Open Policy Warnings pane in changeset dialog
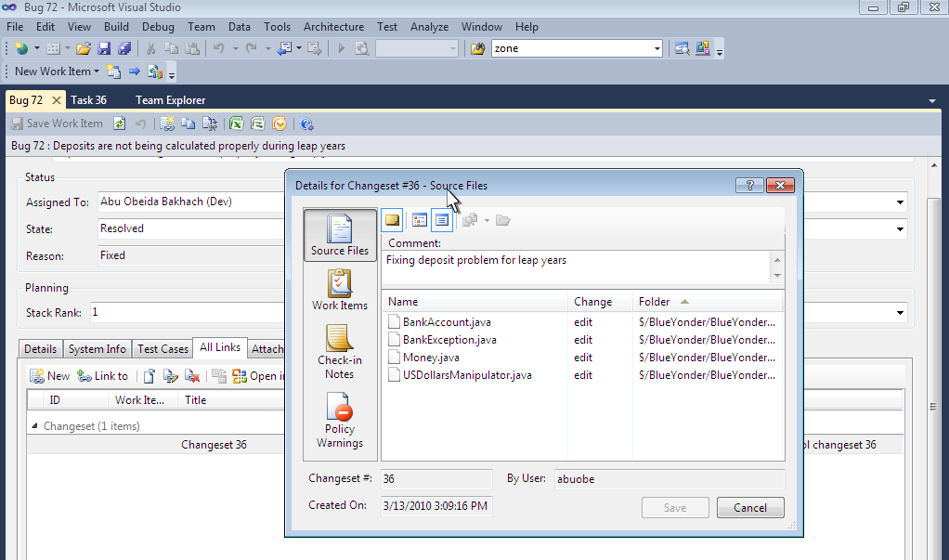Image resolution: width=949 pixels, height=560 pixels. point(340,420)
